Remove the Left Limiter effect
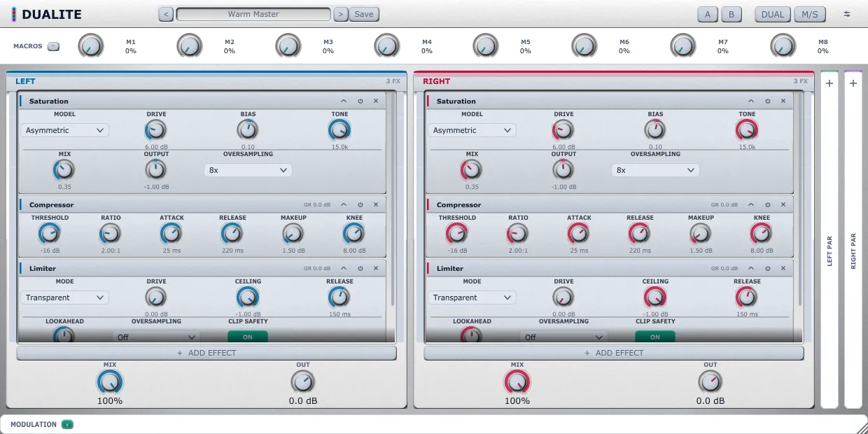Image resolution: width=868 pixels, height=434 pixels. tap(376, 268)
